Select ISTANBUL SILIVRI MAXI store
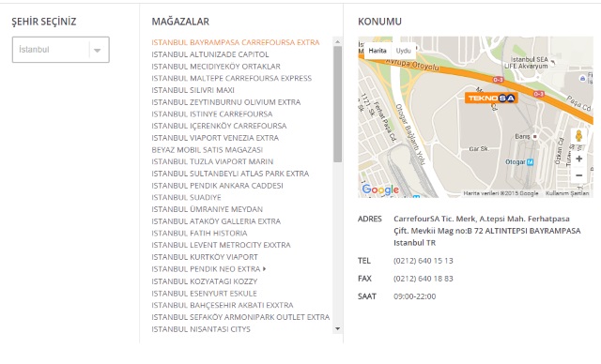 193,90
